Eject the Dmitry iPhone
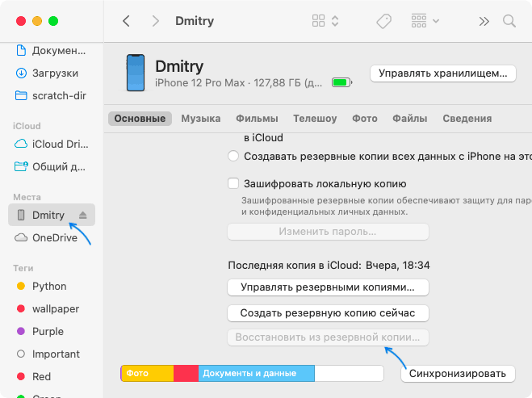Viewport: 532px width, 398px height. 83,215
